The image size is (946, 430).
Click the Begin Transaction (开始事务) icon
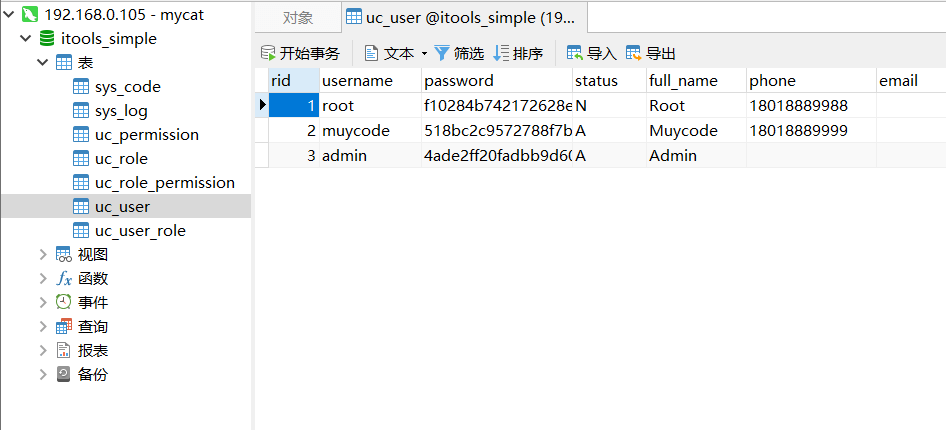268,53
